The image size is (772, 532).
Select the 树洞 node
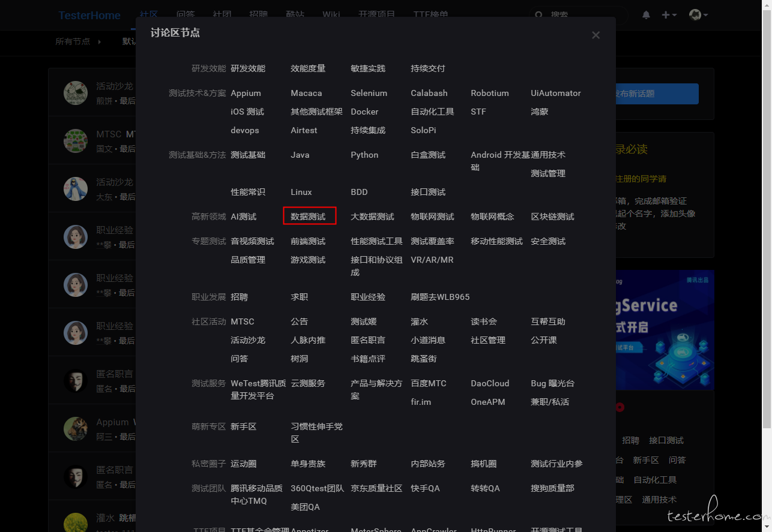(x=299, y=359)
